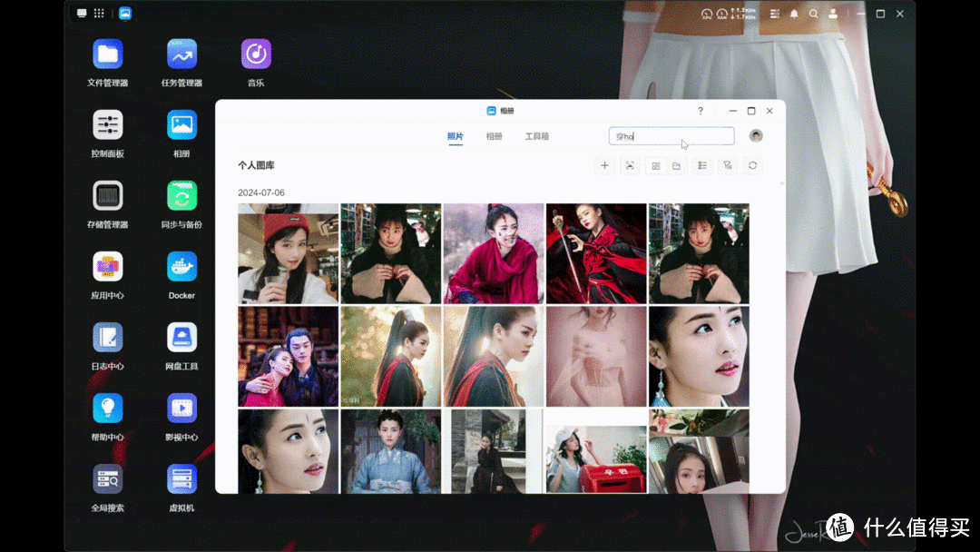Click the photo search input field
Viewport: 980px width, 552px height.
click(671, 136)
